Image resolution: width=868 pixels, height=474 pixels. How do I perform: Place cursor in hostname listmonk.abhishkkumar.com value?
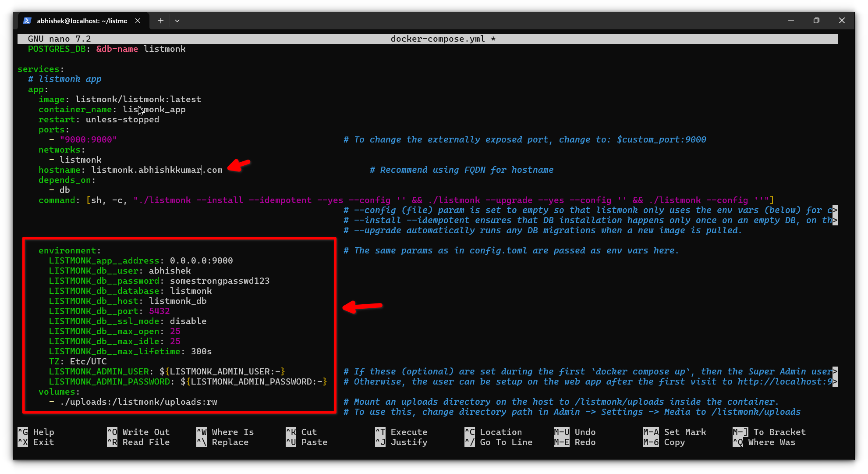(x=156, y=170)
